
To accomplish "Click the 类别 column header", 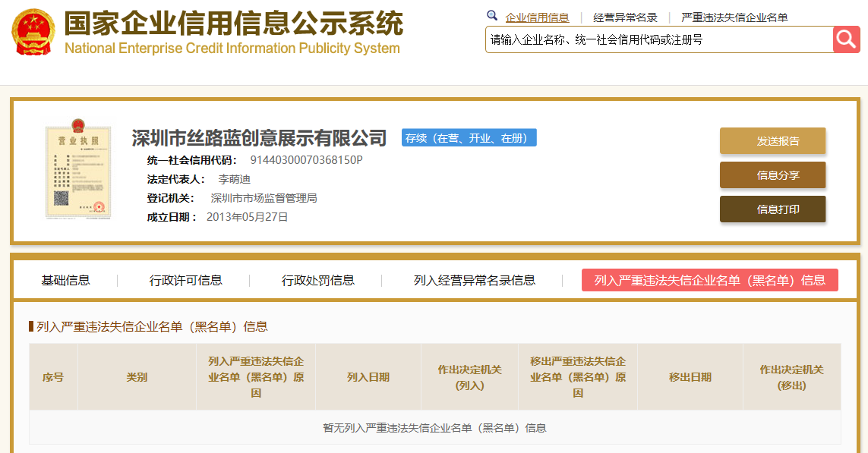I will point(137,377).
